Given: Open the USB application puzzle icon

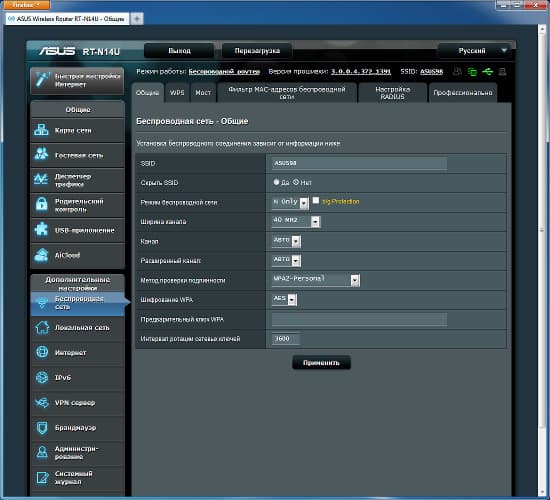Looking at the screenshot, I should [41, 230].
